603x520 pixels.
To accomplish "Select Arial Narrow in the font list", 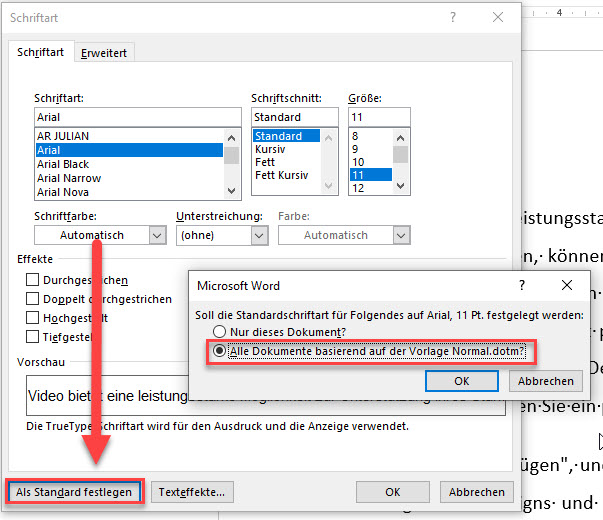I will tap(129, 178).
